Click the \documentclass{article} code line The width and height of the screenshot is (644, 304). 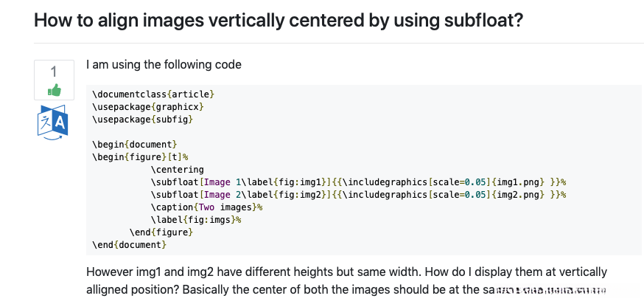[x=153, y=95]
